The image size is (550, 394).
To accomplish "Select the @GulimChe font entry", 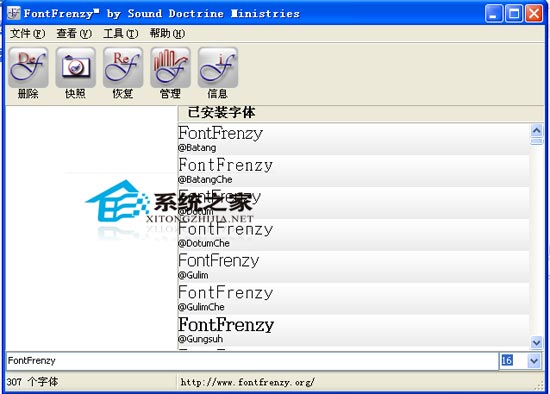I will (354, 299).
